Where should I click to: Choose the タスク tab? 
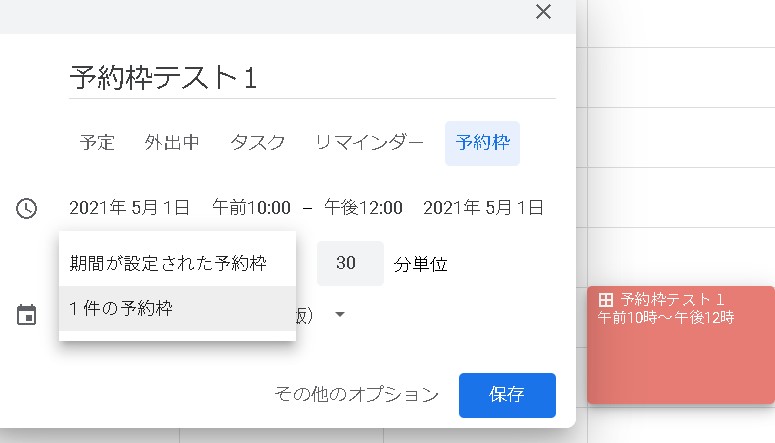point(257,142)
